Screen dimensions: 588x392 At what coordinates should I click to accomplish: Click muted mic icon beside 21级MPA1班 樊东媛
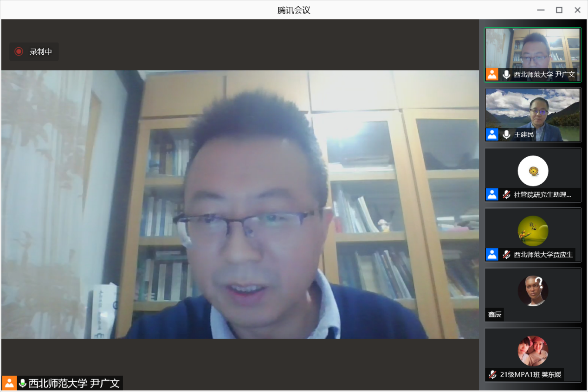(x=492, y=374)
